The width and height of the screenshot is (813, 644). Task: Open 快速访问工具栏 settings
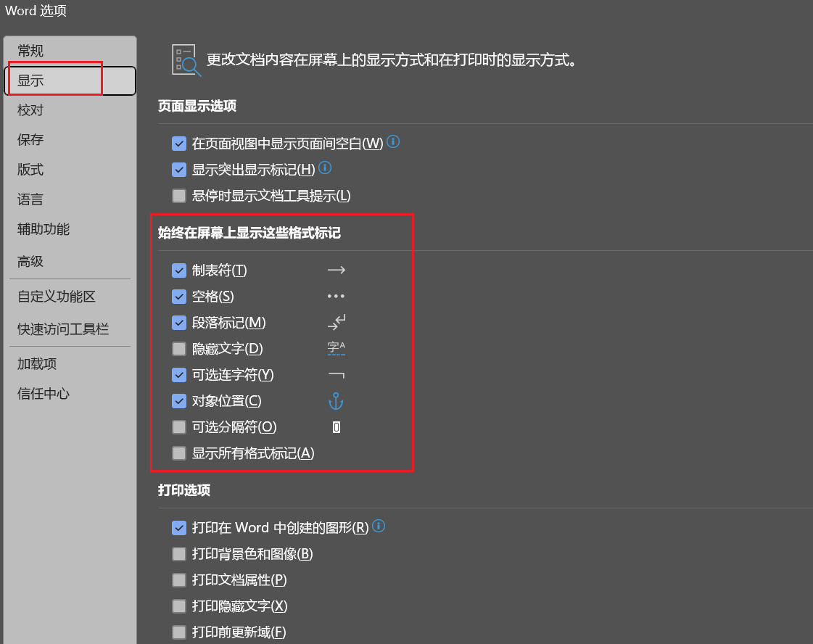63,329
